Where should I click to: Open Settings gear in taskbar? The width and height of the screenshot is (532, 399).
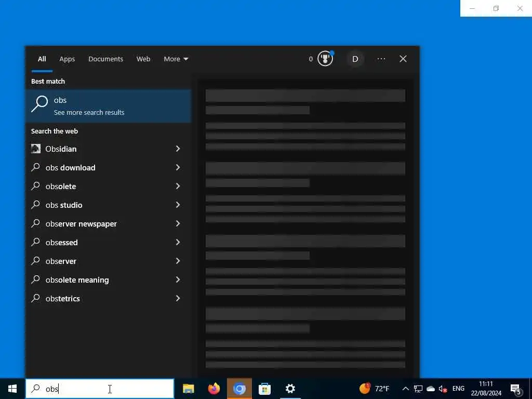pyautogui.click(x=290, y=389)
